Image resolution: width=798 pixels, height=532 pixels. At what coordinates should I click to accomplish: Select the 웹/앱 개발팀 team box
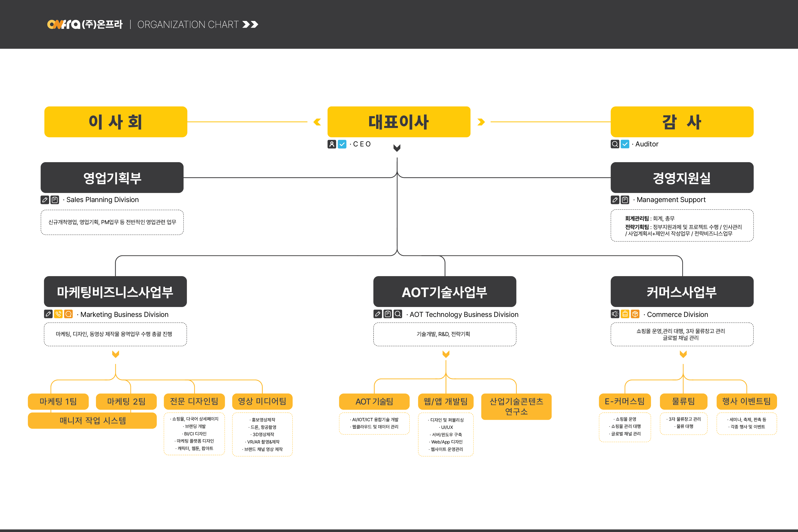(446, 401)
